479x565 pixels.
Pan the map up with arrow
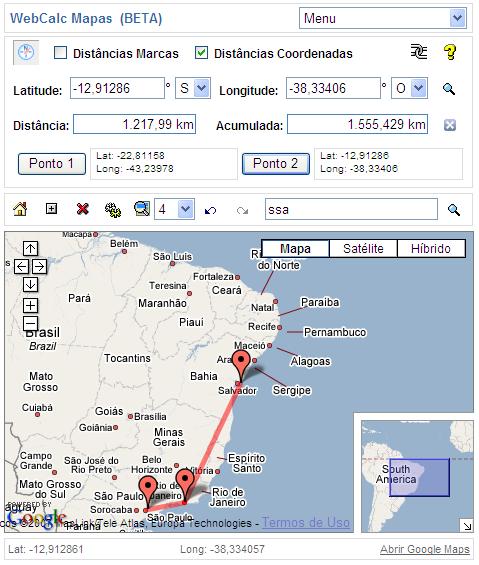tap(30, 248)
